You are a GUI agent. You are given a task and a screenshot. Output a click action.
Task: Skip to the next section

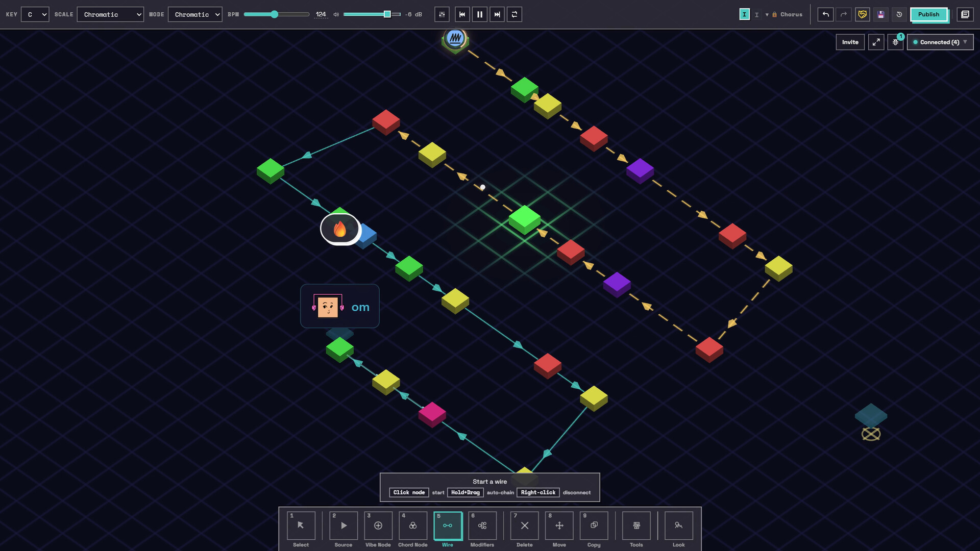[x=497, y=14]
